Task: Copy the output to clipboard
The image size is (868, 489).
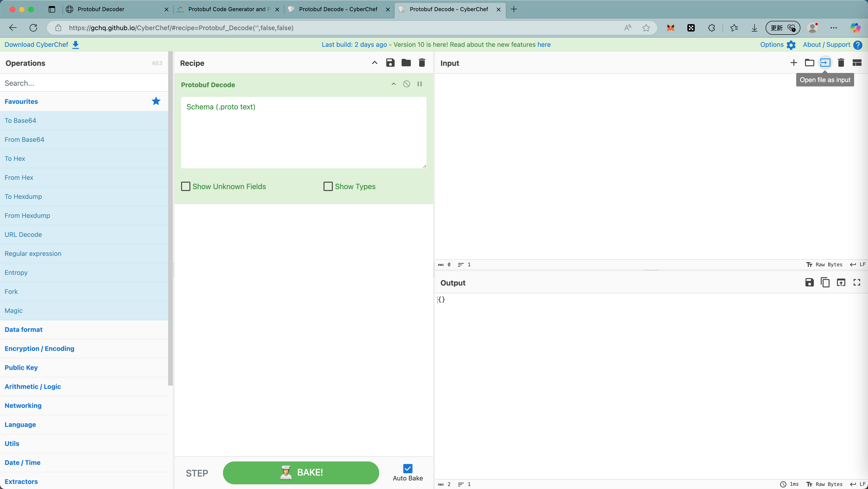Action: [x=825, y=283]
